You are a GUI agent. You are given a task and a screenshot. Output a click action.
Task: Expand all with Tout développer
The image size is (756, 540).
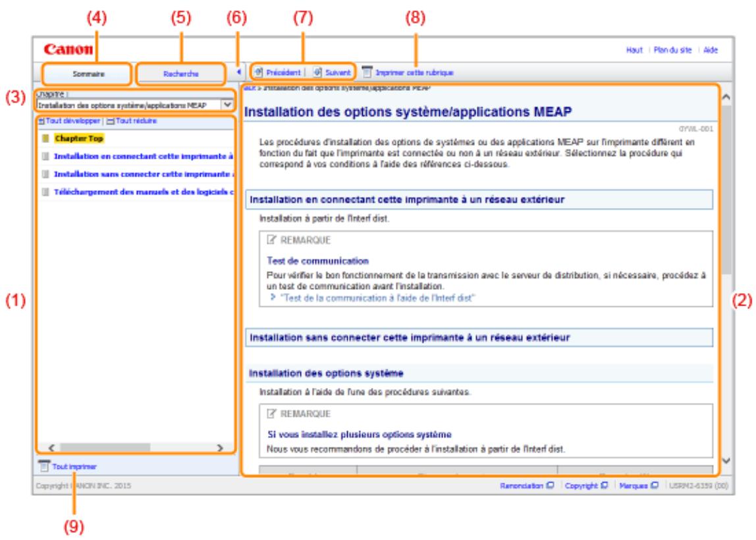pyautogui.click(x=73, y=121)
